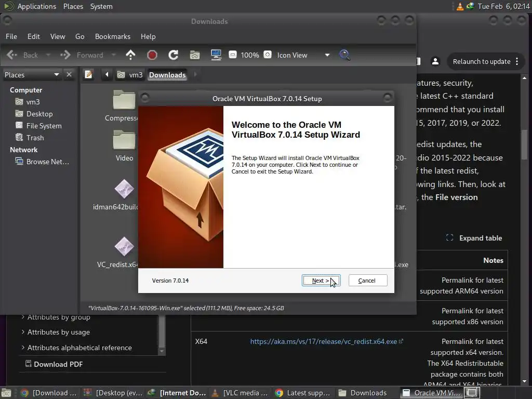This screenshot has height=399, width=532.
Task: Click Relaunch to update in Chrome
Action: pos(482,61)
